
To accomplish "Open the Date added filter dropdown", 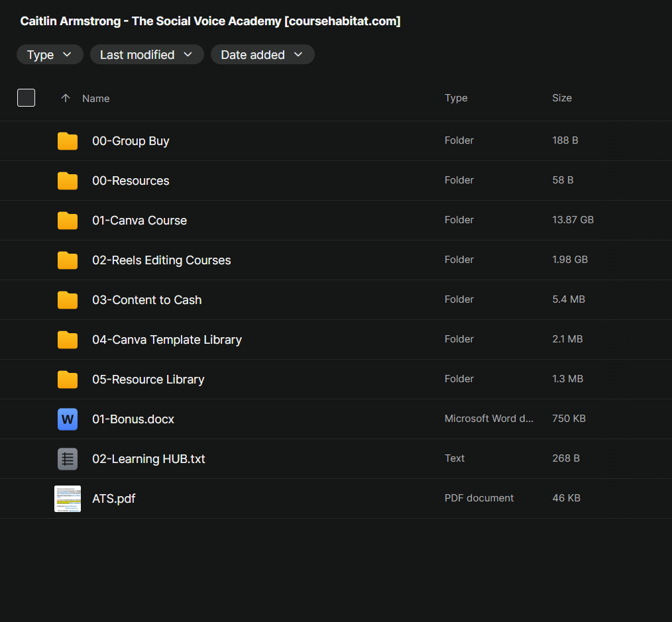I will click(262, 54).
